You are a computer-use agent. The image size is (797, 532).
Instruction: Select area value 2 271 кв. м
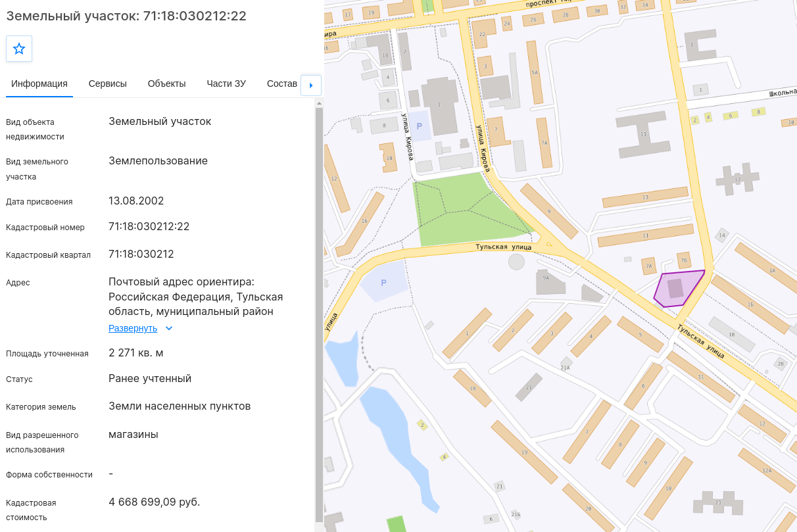click(x=136, y=353)
